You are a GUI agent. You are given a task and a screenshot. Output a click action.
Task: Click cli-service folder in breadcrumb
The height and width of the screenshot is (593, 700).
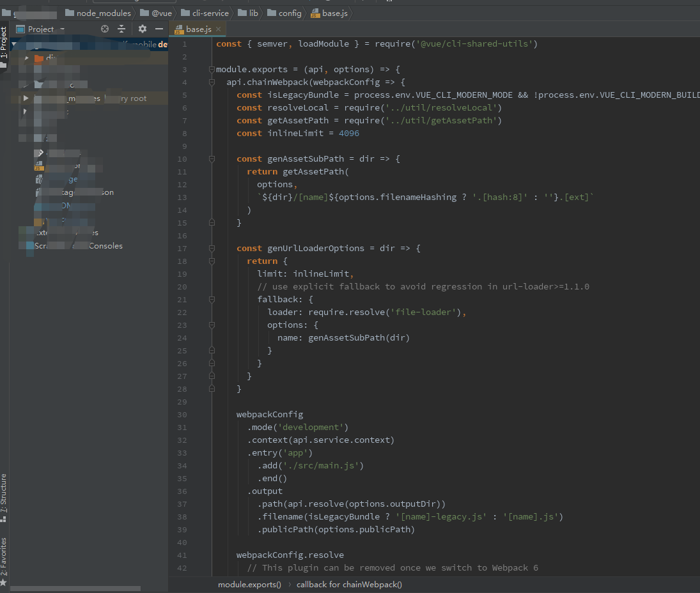click(x=205, y=13)
